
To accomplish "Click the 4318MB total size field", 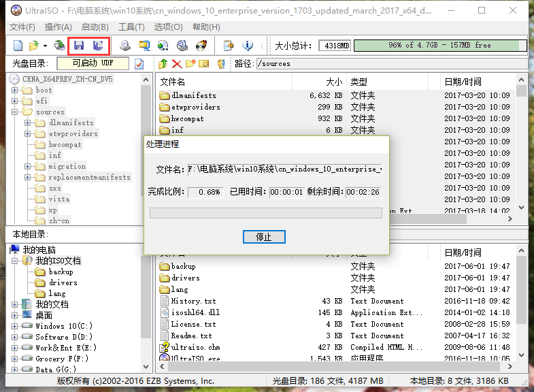I will [335, 46].
